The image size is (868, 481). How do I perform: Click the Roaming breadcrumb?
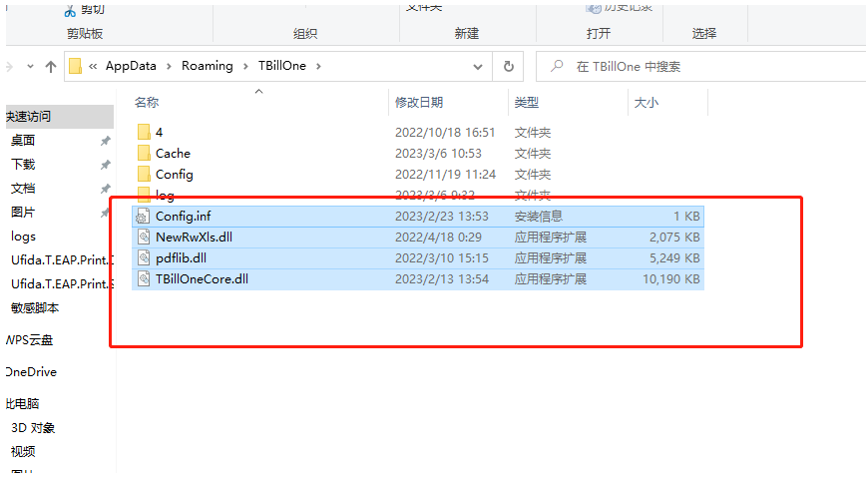click(x=208, y=66)
